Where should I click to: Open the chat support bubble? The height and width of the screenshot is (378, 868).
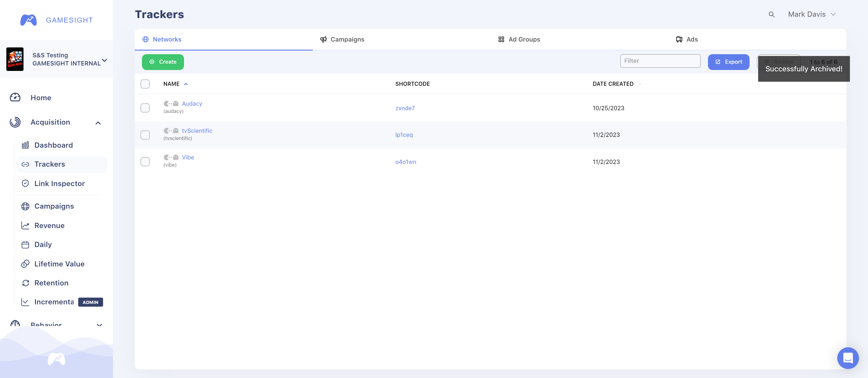point(848,358)
